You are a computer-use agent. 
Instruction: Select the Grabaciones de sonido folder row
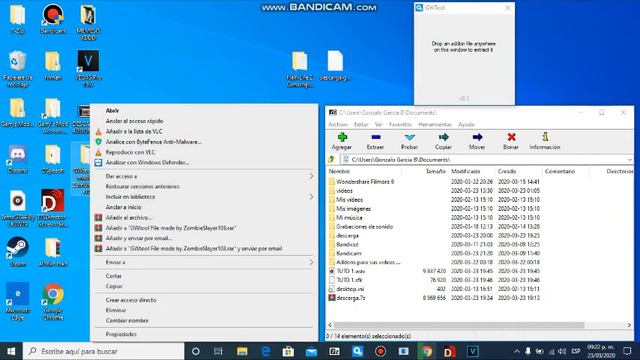[435, 227]
